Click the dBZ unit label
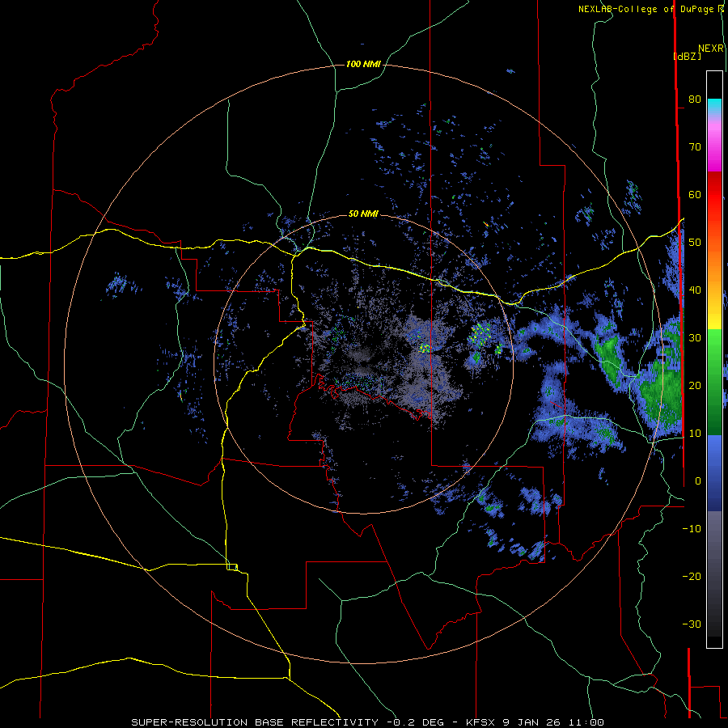728x728 pixels. (x=687, y=57)
